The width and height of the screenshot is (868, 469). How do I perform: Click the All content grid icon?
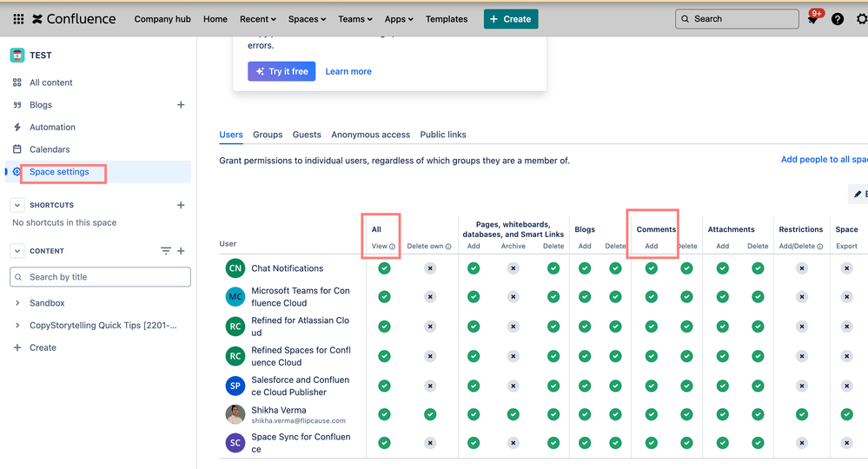pos(17,83)
